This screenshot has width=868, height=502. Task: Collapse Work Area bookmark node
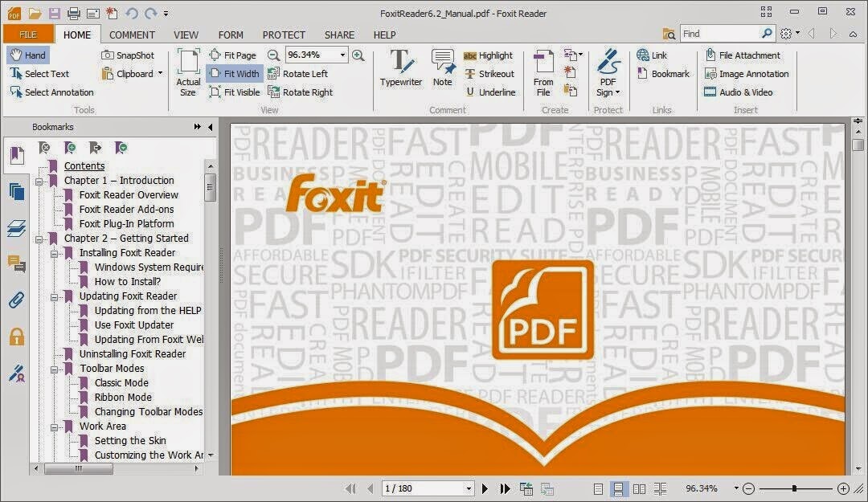click(55, 426)
